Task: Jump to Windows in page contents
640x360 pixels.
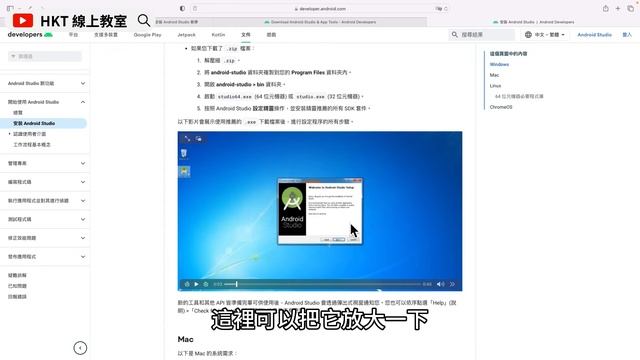Action: [x=499, y=64]
